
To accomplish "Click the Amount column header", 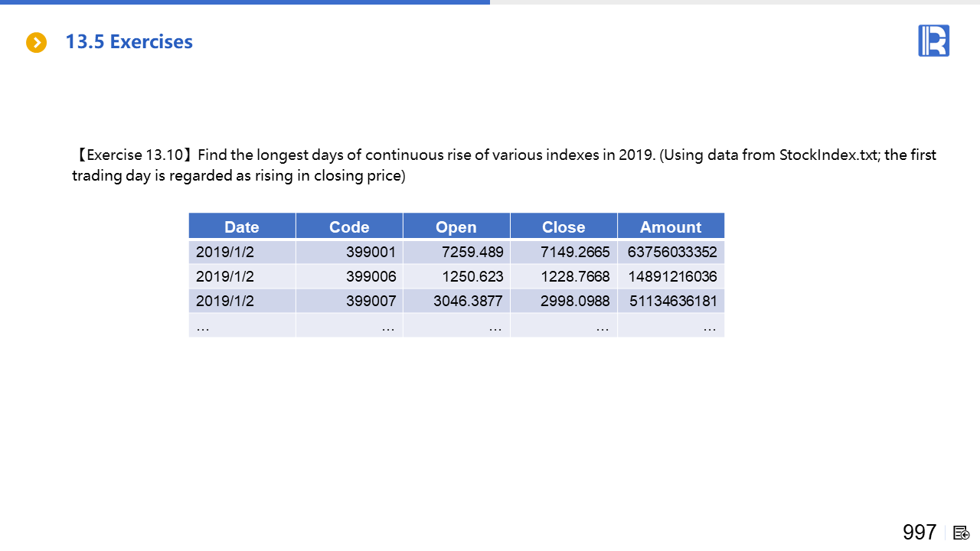I will 671,227.
